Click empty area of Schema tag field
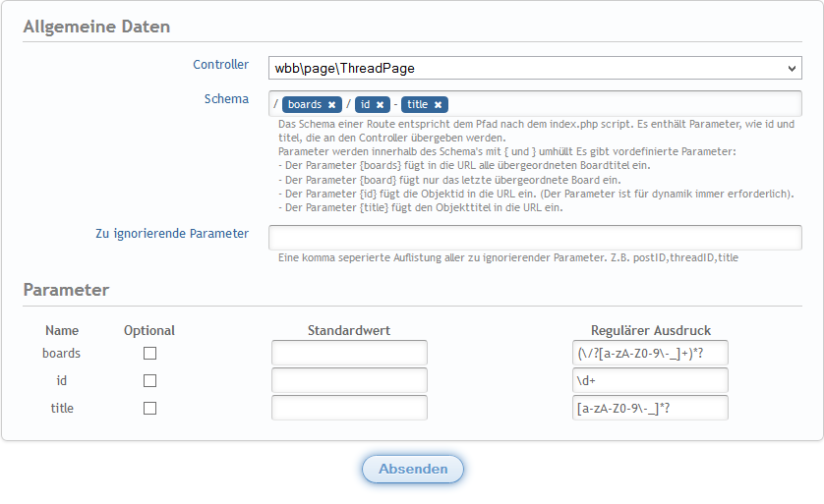Viewport: 824px width, 504px height. click(x=619, y=104)
